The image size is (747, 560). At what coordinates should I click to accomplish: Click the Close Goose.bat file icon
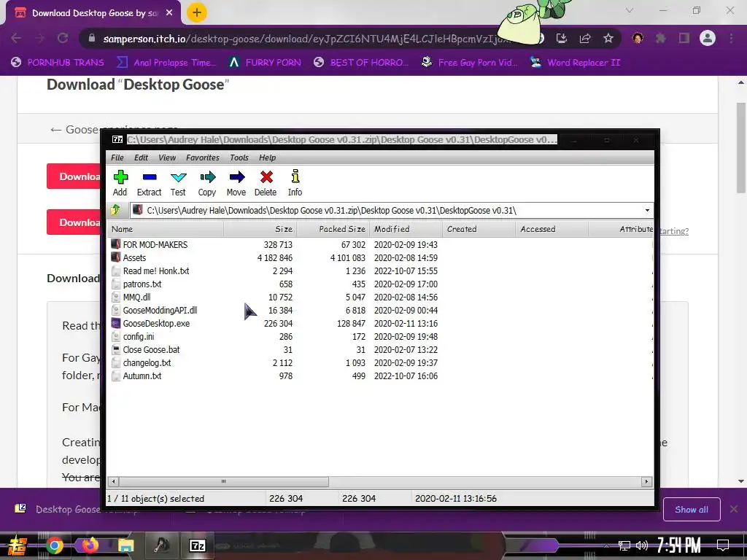coord(116,349)
